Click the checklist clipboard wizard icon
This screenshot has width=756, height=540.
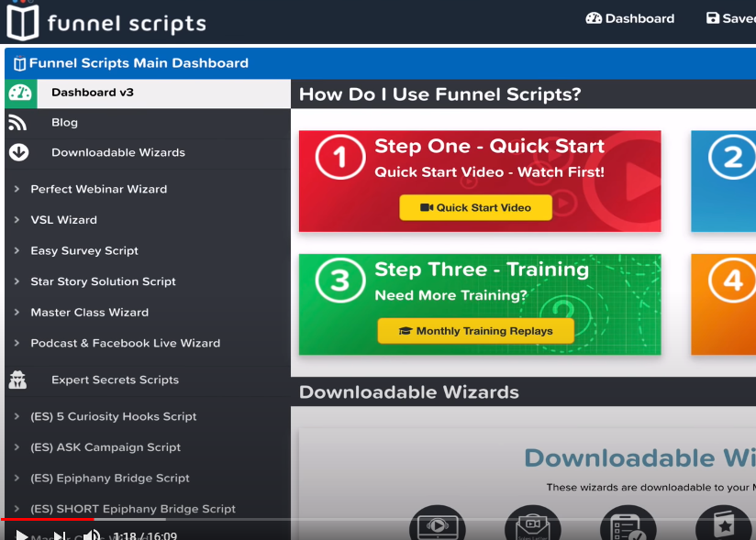tap(628, 523)
